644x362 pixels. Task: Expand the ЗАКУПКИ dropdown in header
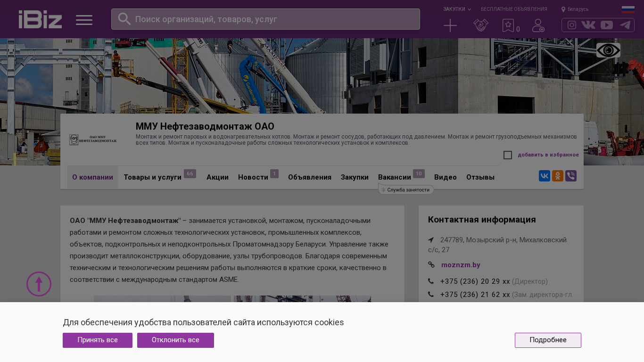pyautogui.click(x=457, y=9)
